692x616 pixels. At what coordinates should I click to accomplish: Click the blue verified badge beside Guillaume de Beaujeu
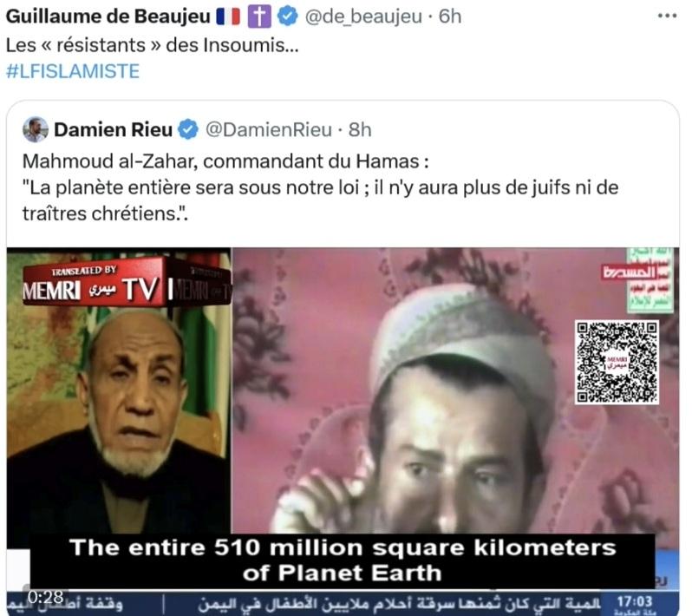click(287, 16)
